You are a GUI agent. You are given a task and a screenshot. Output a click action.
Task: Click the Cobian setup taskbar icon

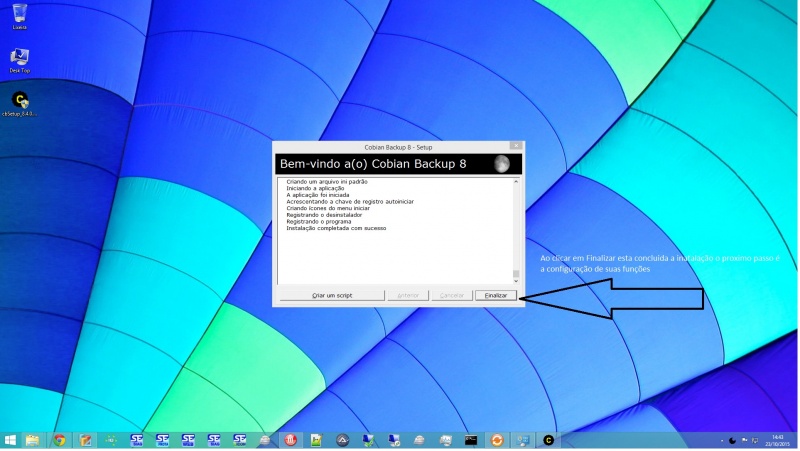pos(548,440)
